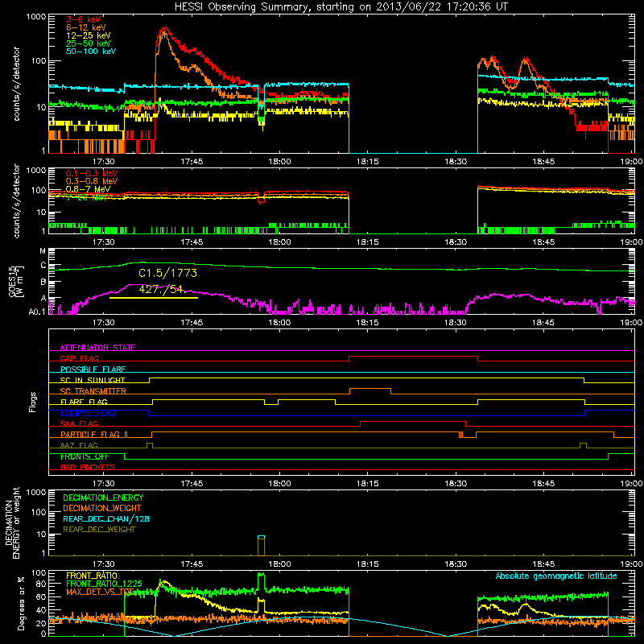Click the Absolute geomagnetic latitude label
Image resolution: width=644 pixels, height=644 pixels.
(x=556, y=576)
